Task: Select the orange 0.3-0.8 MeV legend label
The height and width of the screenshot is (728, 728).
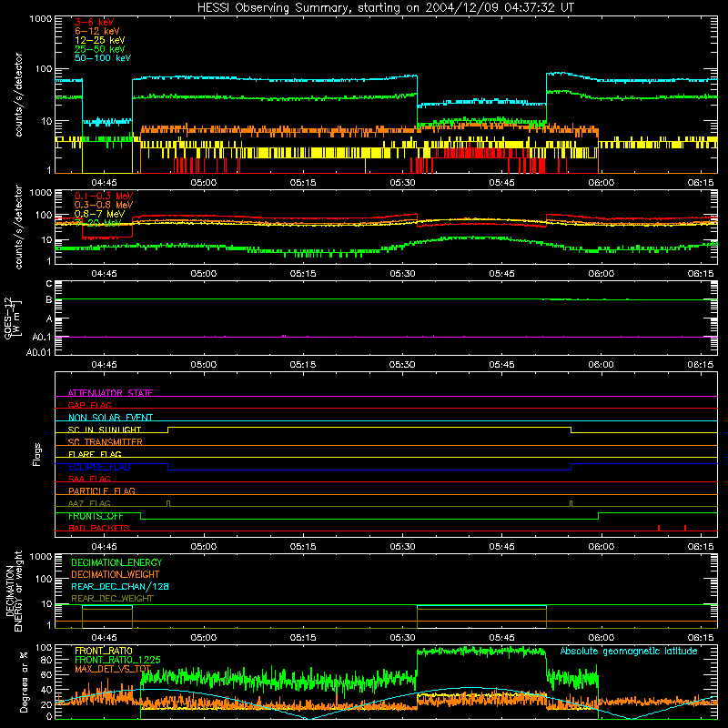Action: click(104, 205)
